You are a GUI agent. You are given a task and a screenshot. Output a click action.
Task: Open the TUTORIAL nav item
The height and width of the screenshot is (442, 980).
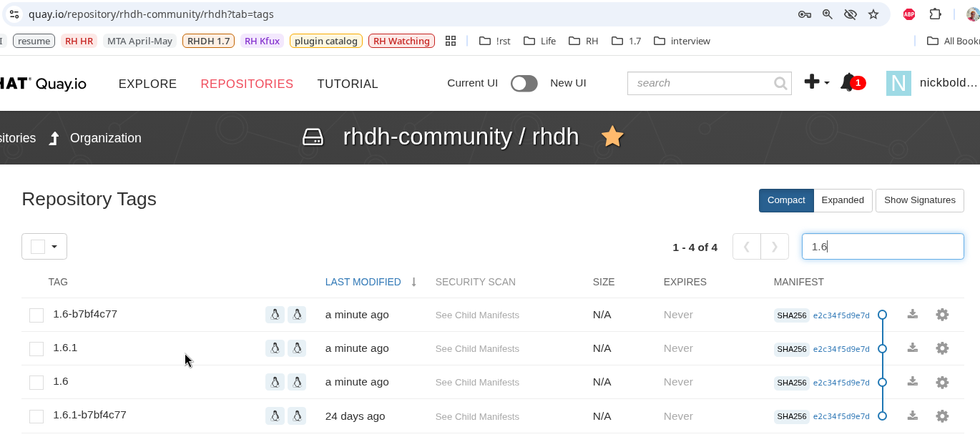pyautogui.click(x=348, y=84)
